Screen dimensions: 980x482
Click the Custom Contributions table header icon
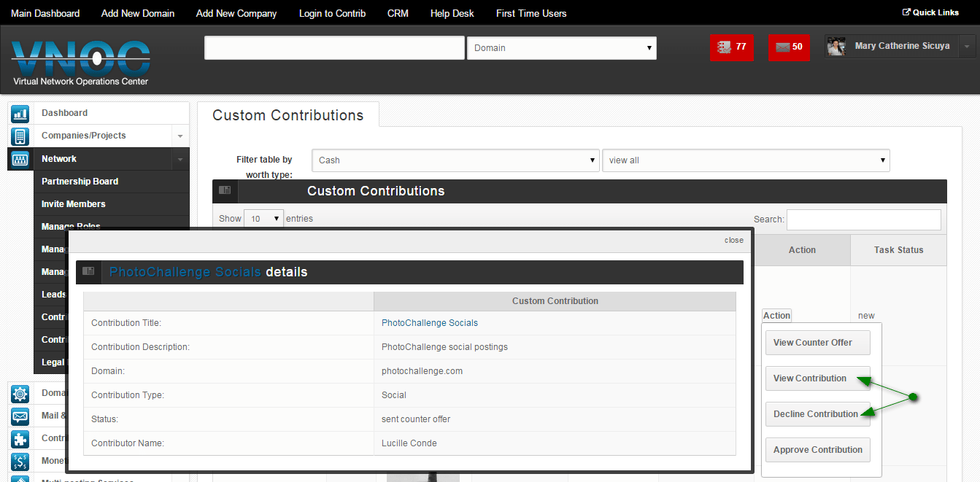pyautogui.click(x=225, y=191)
